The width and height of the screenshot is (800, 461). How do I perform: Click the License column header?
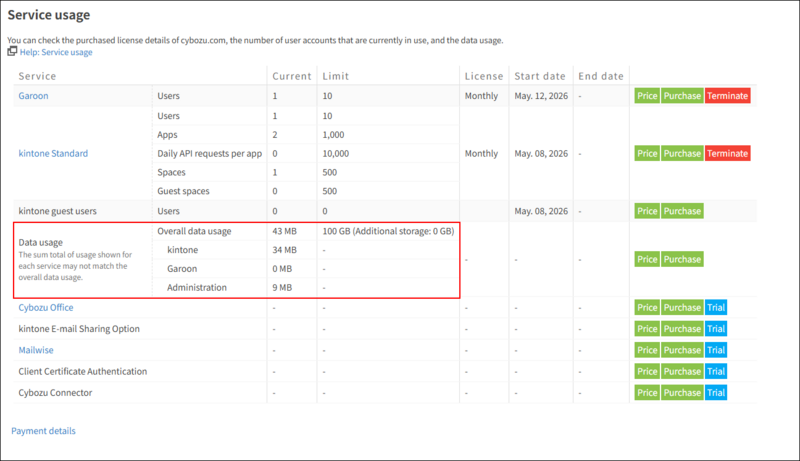(x=484, y=76)
